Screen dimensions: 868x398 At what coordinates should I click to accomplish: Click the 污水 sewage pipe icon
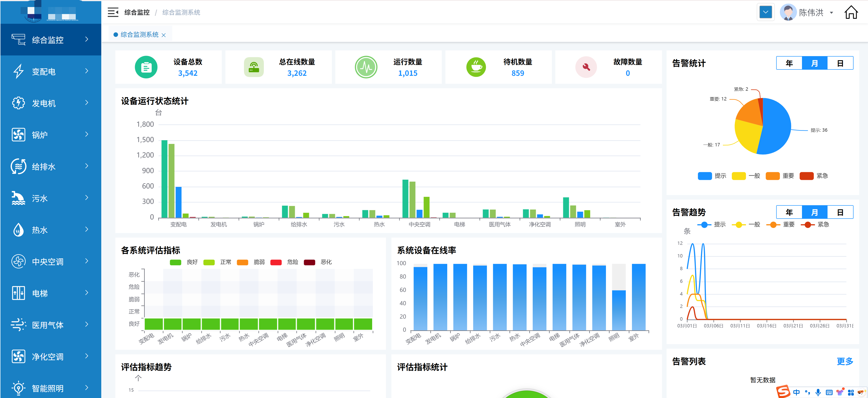coord(19,198)
